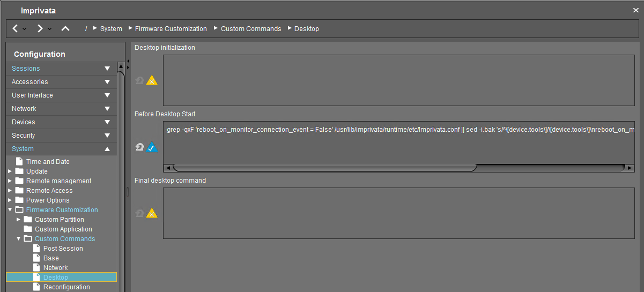Toggle the Before Desktop Start activation triangle
This screenshot has width=644, height=292.
[152, 147]
